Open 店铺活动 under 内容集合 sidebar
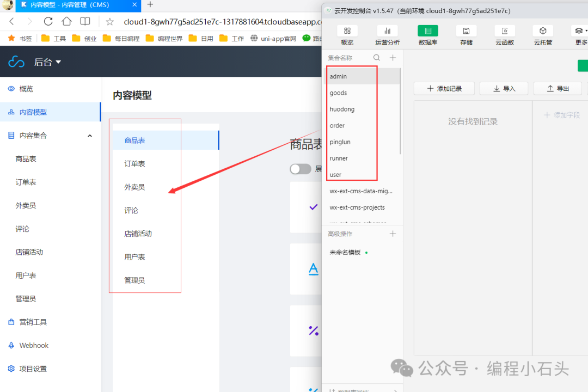Image resolution: width=588 pixels, height=392 pixels. pos(29,252)
